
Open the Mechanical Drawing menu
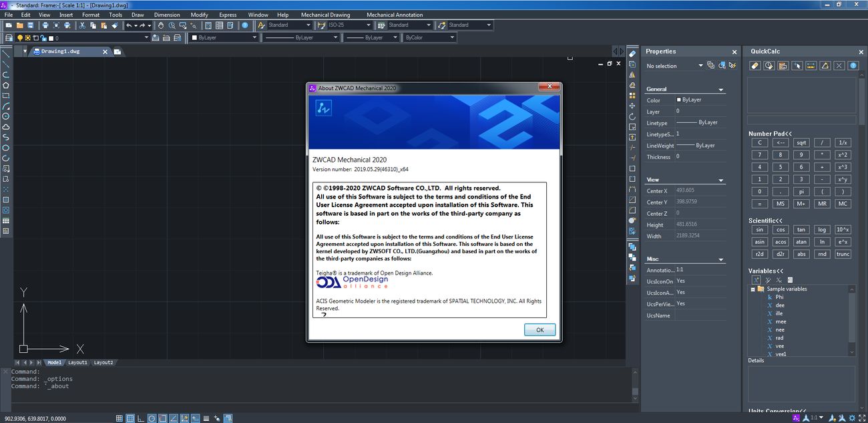325,15
